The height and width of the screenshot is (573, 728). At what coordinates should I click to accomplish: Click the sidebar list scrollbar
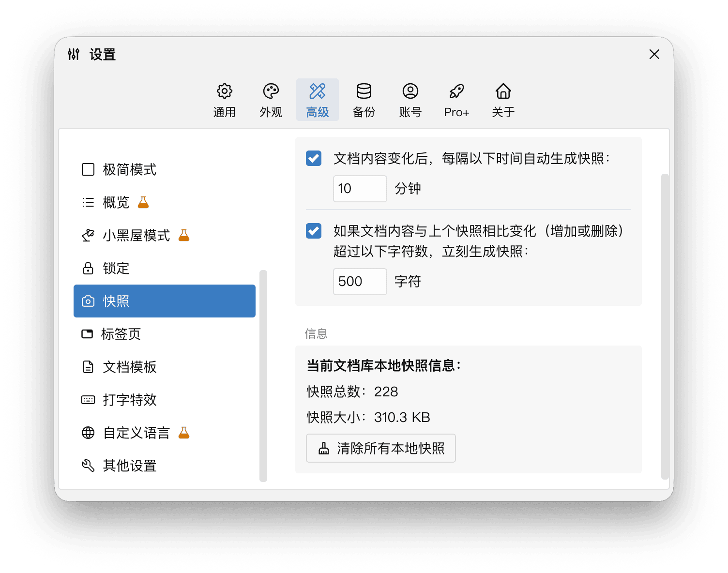coord(263,375)
